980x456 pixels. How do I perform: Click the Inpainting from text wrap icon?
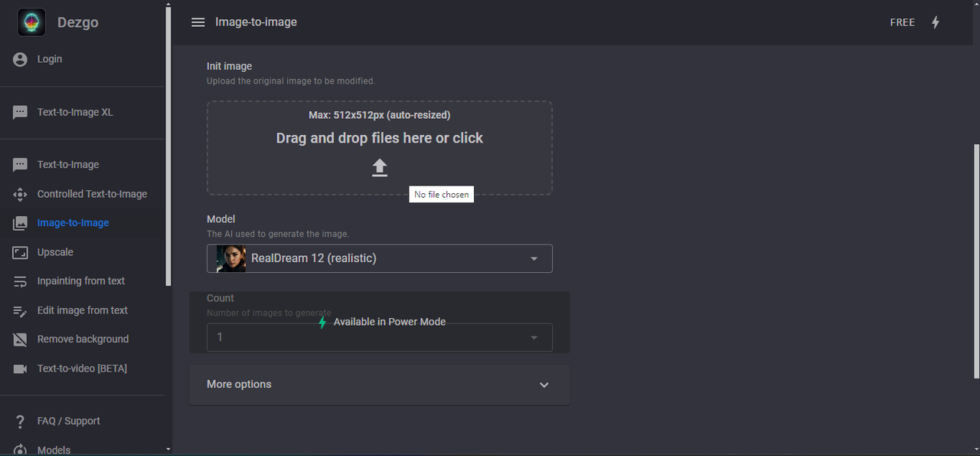(x=21, y=281)
